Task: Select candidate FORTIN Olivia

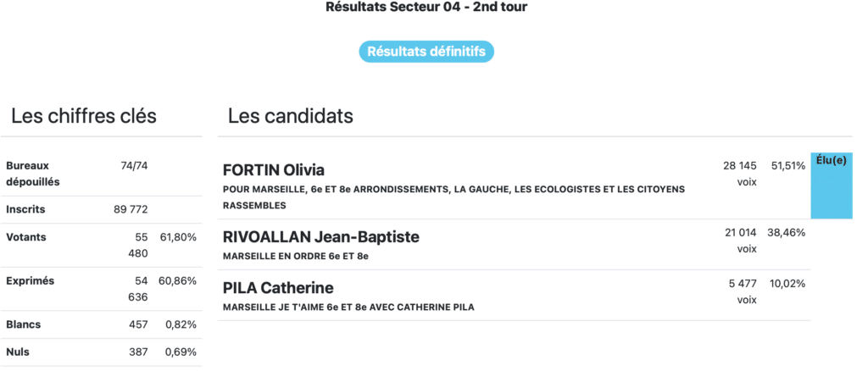Action: 273,169
